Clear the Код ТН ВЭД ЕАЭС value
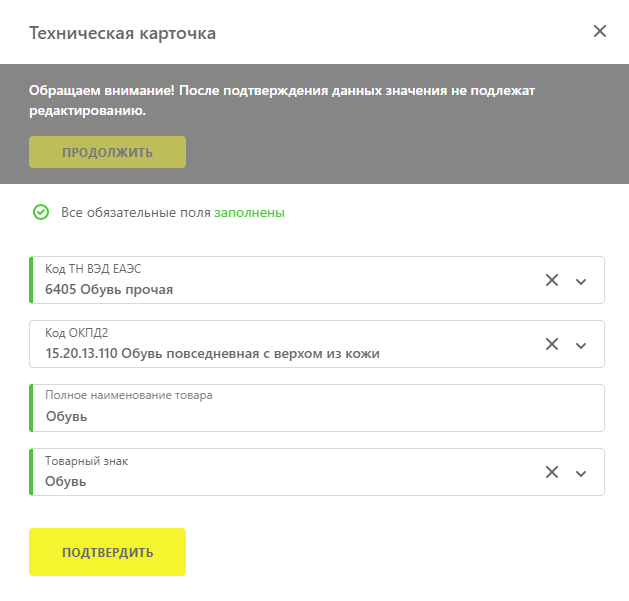The image size is (629, 601). pyautogui.click(x=551, y=280)
